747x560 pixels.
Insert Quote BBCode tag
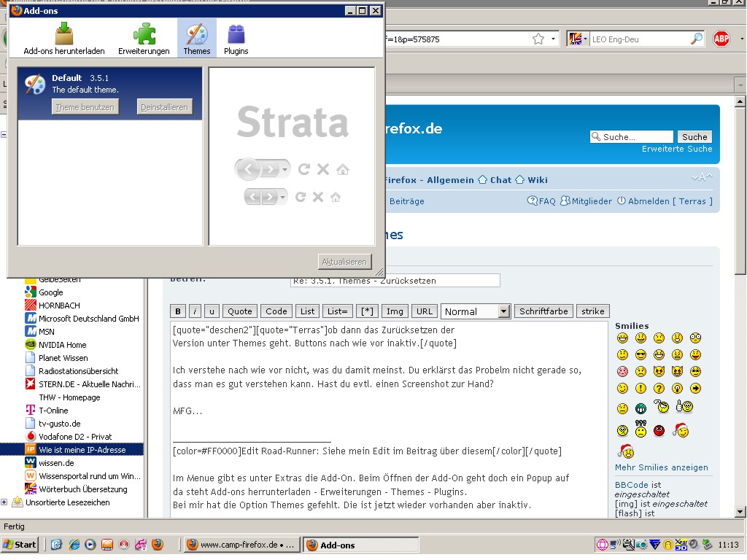coord(239,311)
